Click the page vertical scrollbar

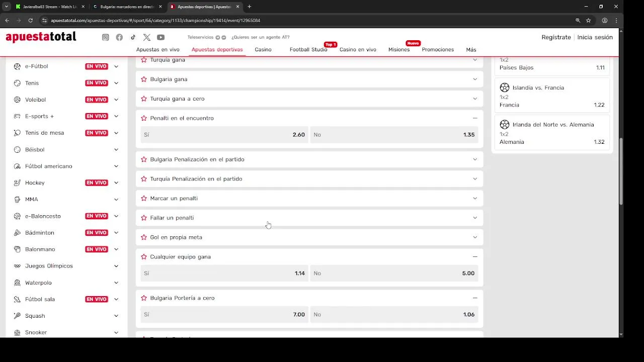pos(621,171)
